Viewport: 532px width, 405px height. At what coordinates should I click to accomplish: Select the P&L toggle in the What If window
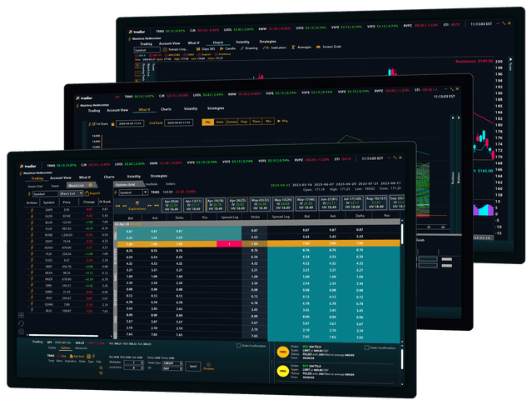(207, 122)
